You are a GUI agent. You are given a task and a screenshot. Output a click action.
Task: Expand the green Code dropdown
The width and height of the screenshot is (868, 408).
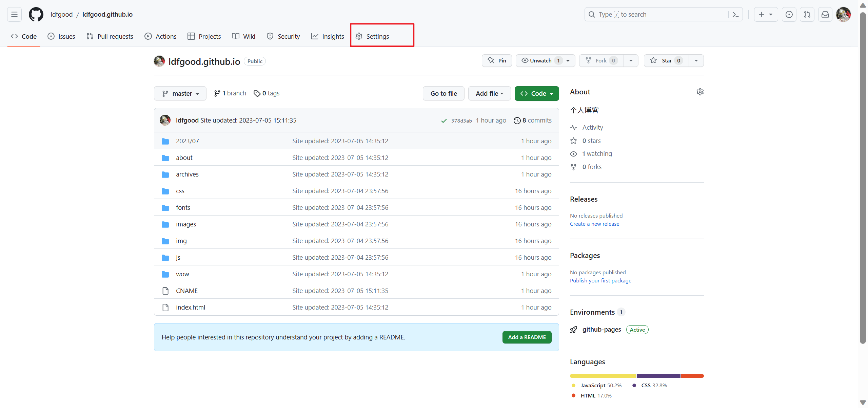537,93
